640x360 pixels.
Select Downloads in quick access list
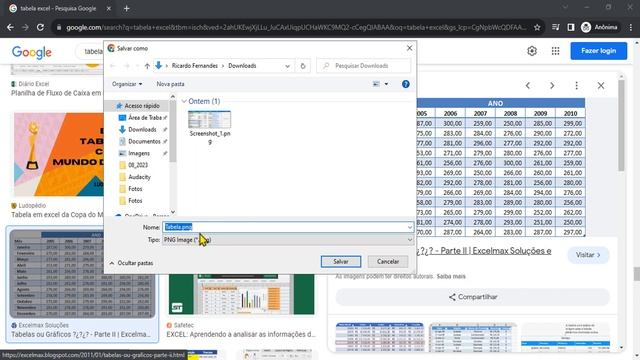coord(142,129)
